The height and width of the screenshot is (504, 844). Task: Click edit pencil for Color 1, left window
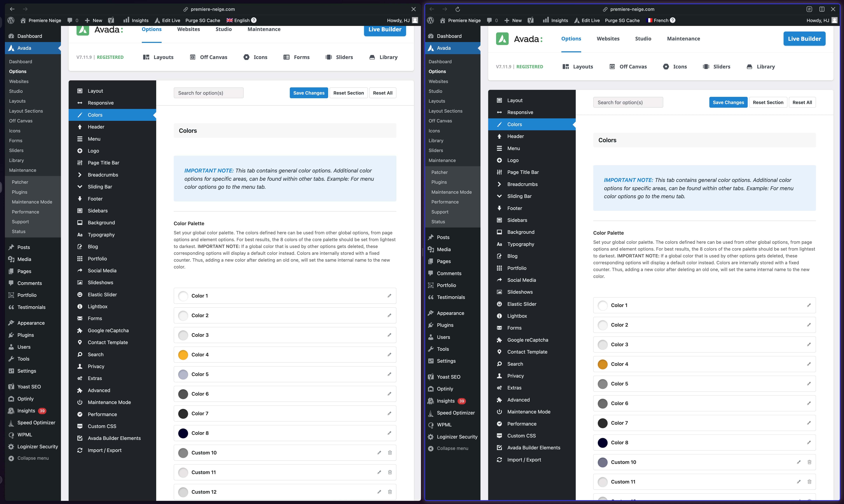tap(389, 296)
